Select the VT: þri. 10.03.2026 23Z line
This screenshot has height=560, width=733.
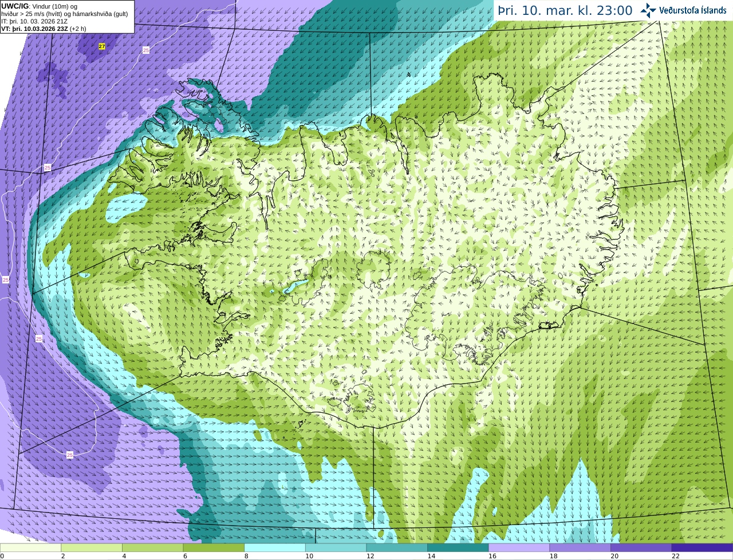click(44, 29)
